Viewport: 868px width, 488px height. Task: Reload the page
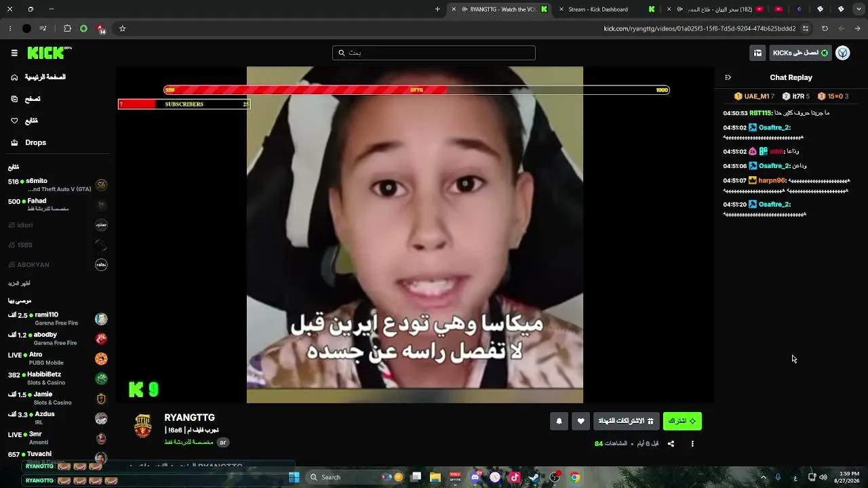coord(825,28)
